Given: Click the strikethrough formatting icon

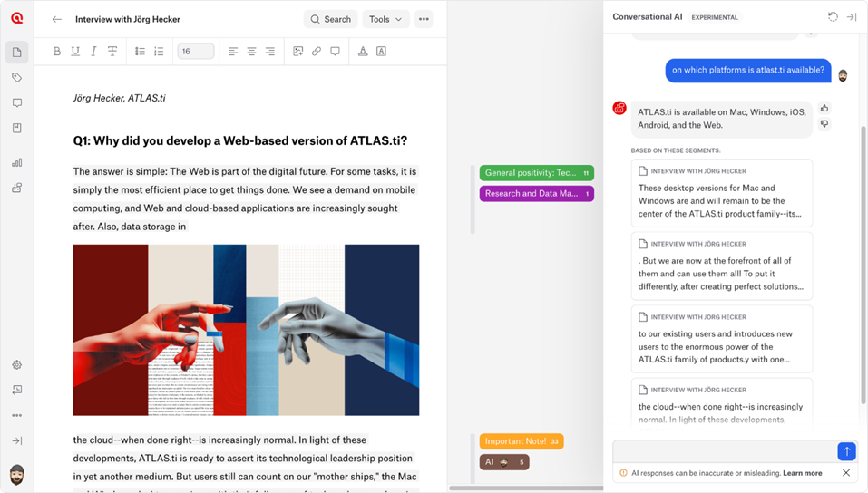Looking at the screenshot, I should (x=112, y=52).
